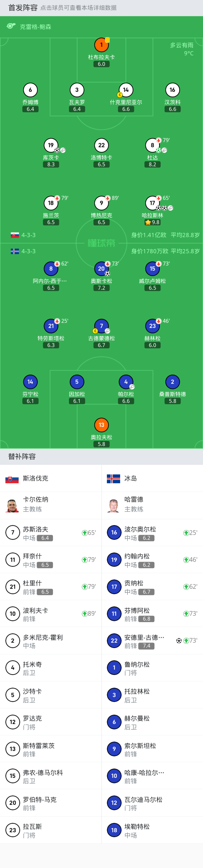This screenshot has width=203, height=868.
Task: Open Sampsted's number 2 player badge
Action: [172, 382]
